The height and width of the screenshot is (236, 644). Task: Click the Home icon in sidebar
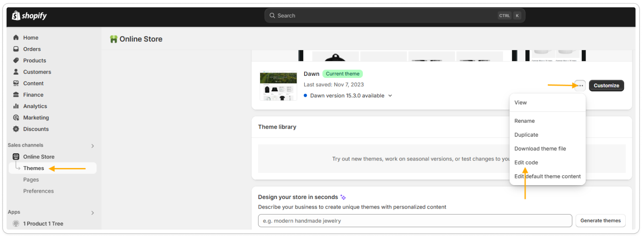(16, 37)
